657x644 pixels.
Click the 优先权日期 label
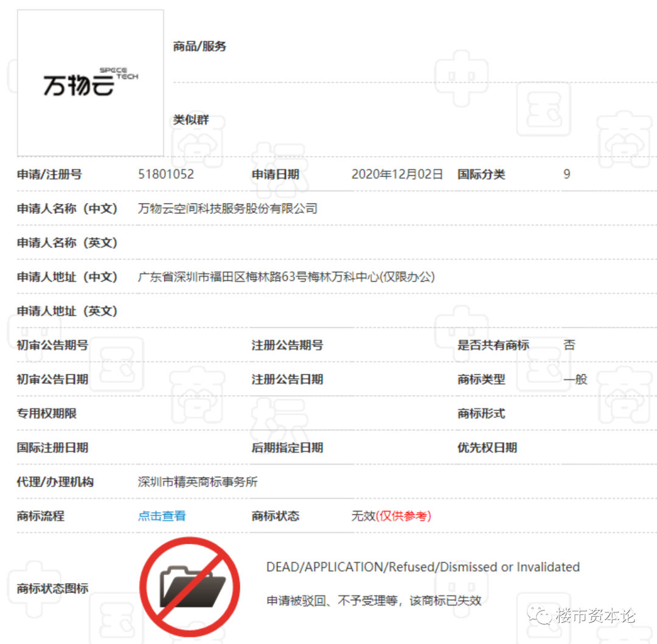coord(487,448)
